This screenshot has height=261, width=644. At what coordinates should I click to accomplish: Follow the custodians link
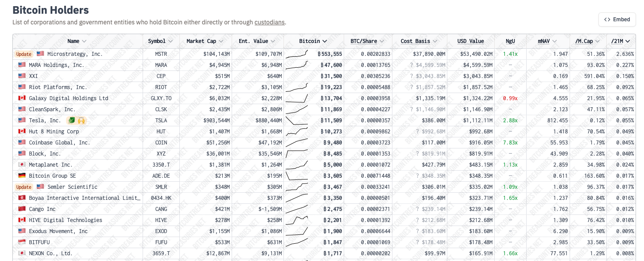(x=269, y=22)
